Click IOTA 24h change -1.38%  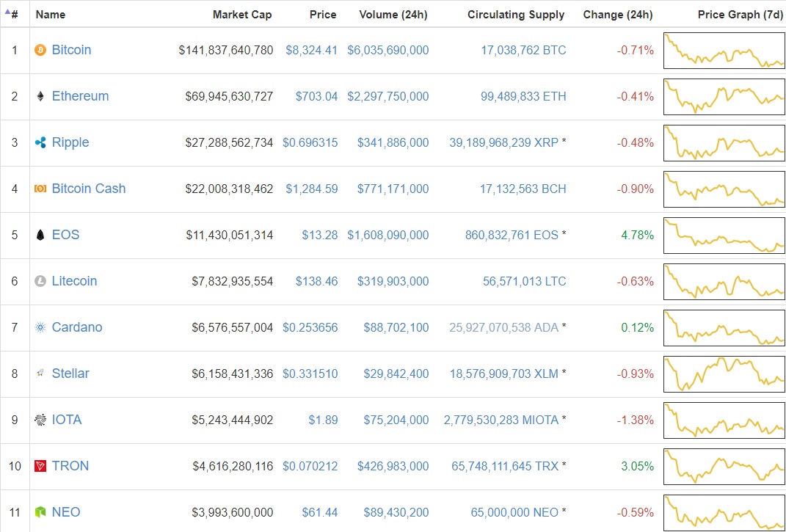coord(635,420)
